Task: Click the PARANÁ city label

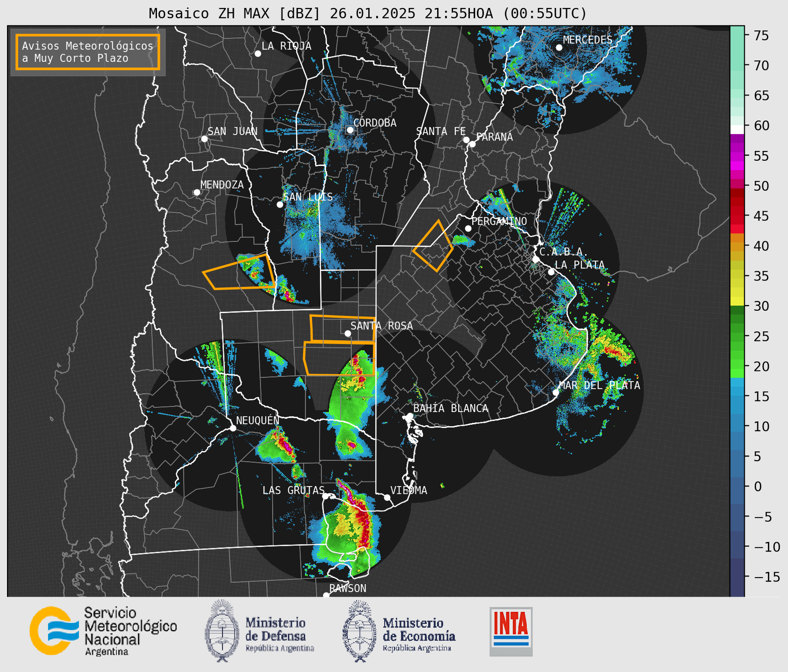Action: coord(494,137)
